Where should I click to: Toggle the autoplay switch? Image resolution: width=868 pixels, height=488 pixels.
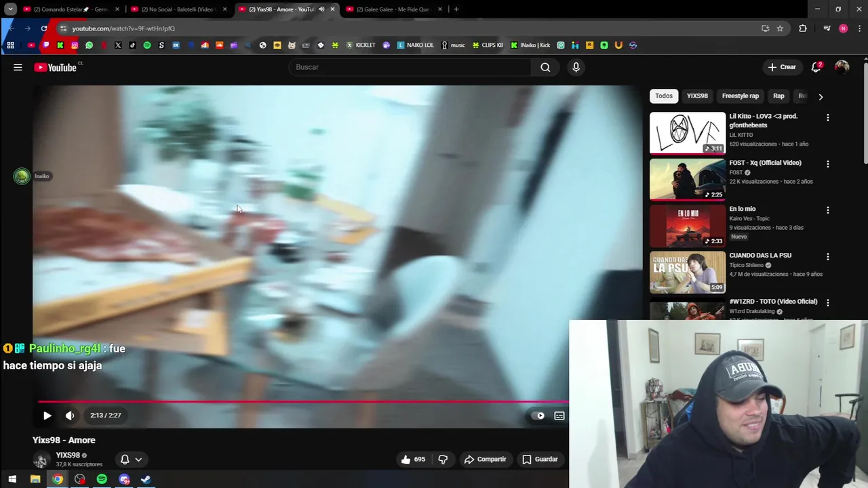538,415
